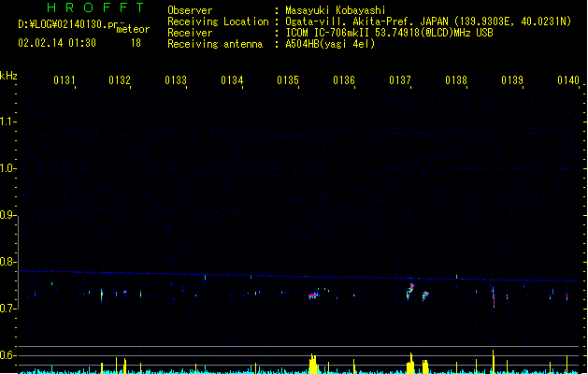
Task: Click the vertical echo streak between 0138 and 0139
Action: 494,297
